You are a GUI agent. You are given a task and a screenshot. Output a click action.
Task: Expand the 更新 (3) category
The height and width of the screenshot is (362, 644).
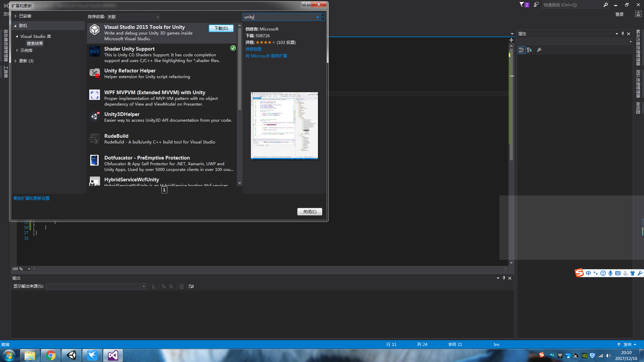(15, 61)
